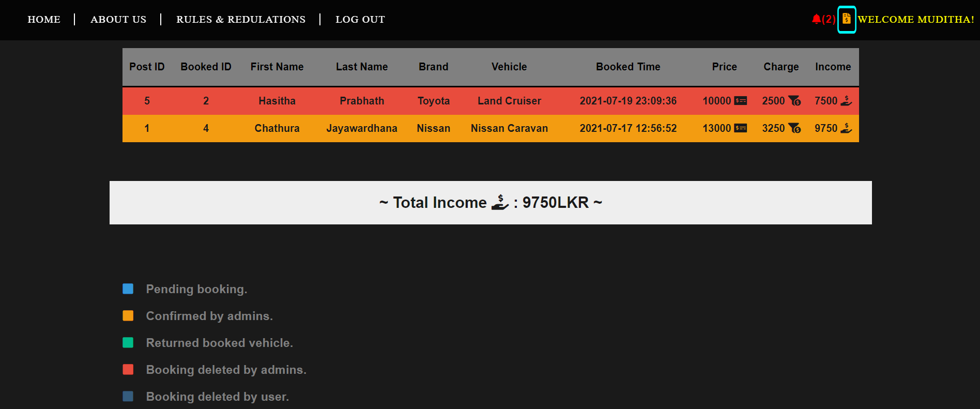Click the charge value 2500
This screenshot has width=980, height=409.
pos(773,101)
